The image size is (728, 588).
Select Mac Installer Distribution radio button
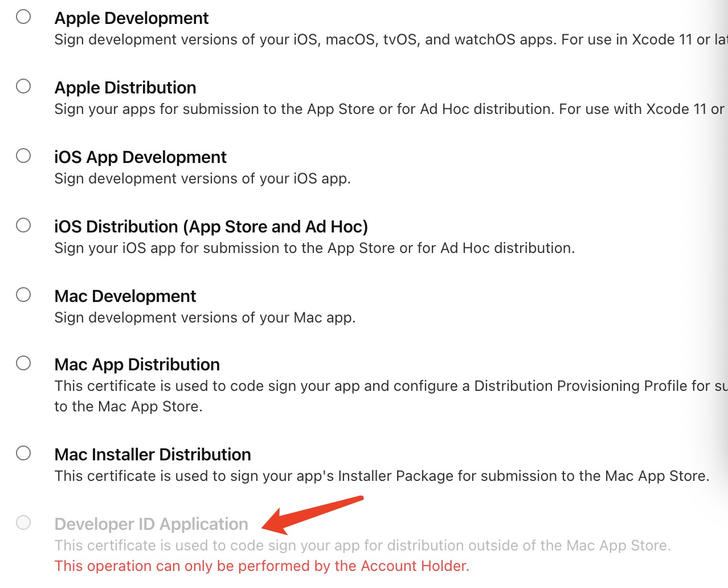point(23,453)
